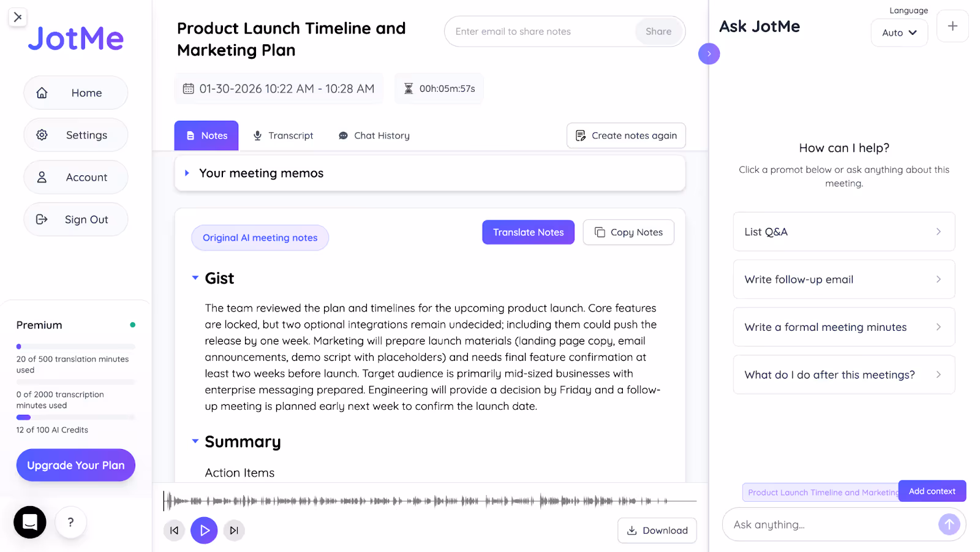The width and height of the screenshot is (980, 552).
Task: Skip to previous audio track button
Action: (175, 531)
